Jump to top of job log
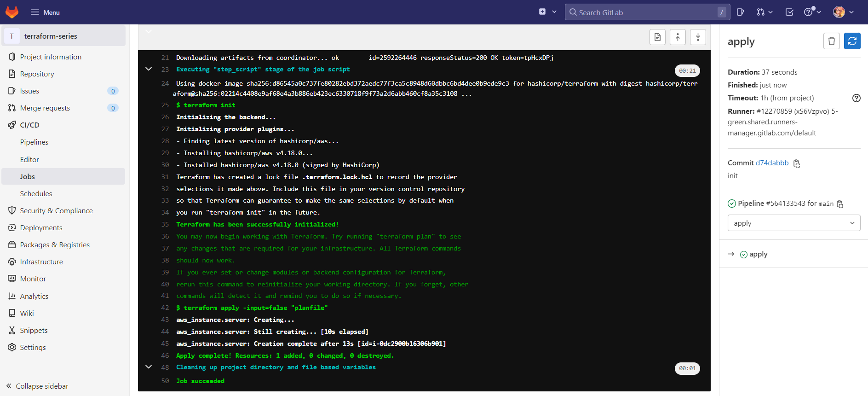 click(678, 37)
